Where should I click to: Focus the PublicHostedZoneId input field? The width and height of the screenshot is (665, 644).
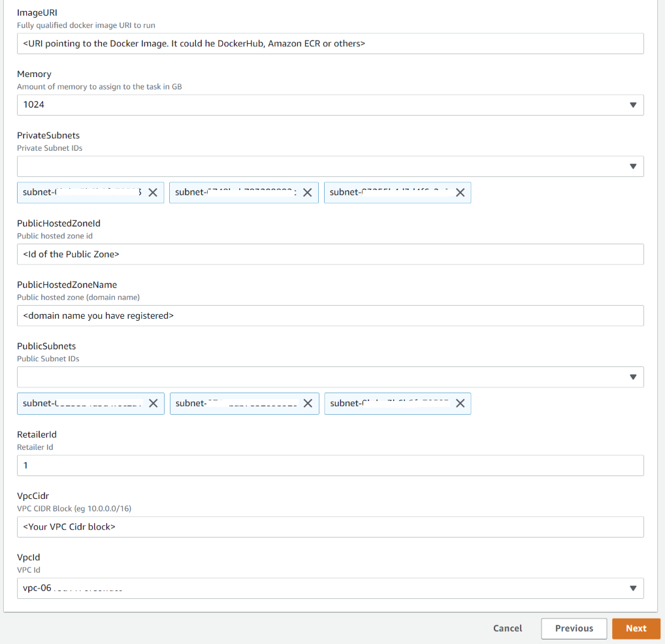click(x=330, y=255)
